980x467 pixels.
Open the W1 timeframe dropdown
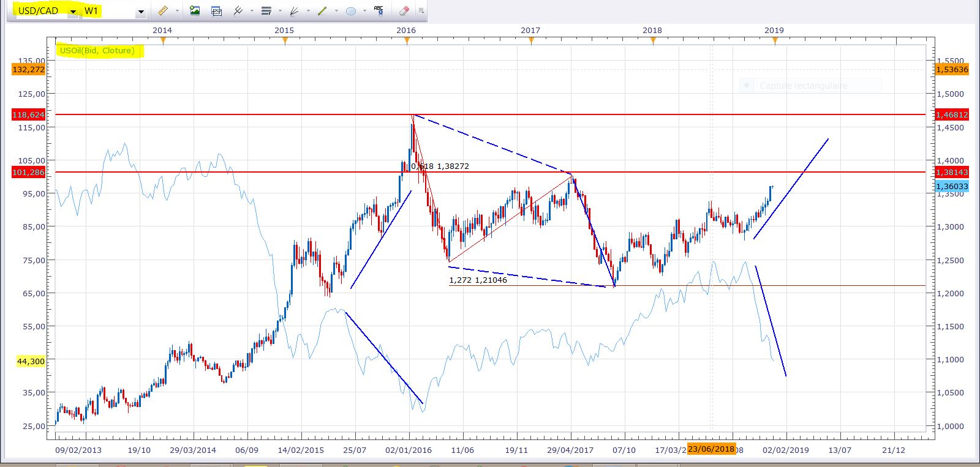click(140, 12)
